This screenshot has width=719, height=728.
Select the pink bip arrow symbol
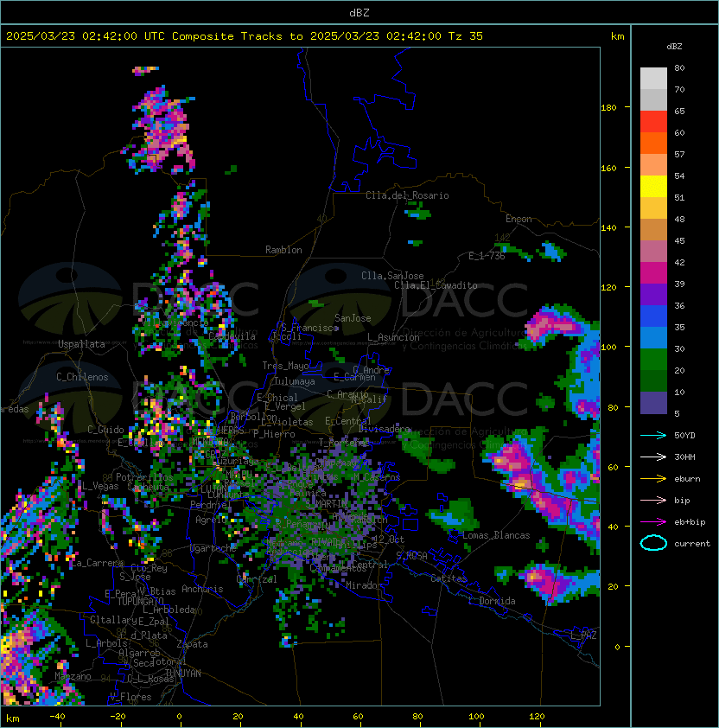tap(653, 500)
